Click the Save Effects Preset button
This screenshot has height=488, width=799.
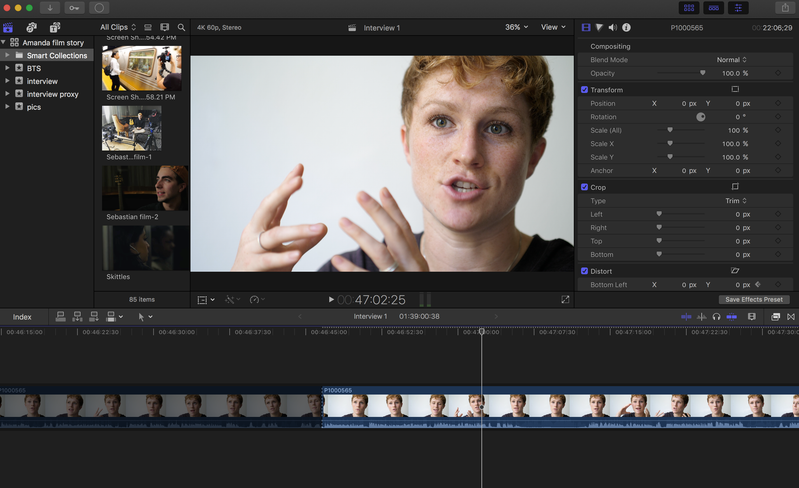[754, 299]
